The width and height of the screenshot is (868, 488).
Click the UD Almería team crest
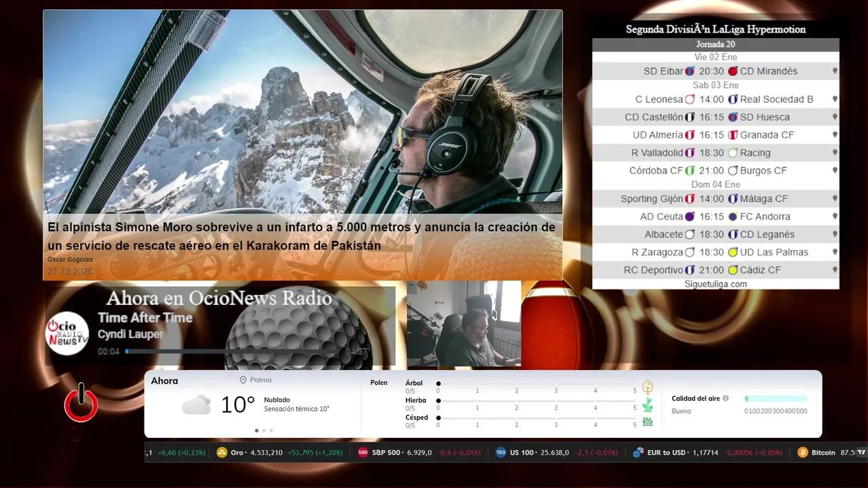coord(690,135)
